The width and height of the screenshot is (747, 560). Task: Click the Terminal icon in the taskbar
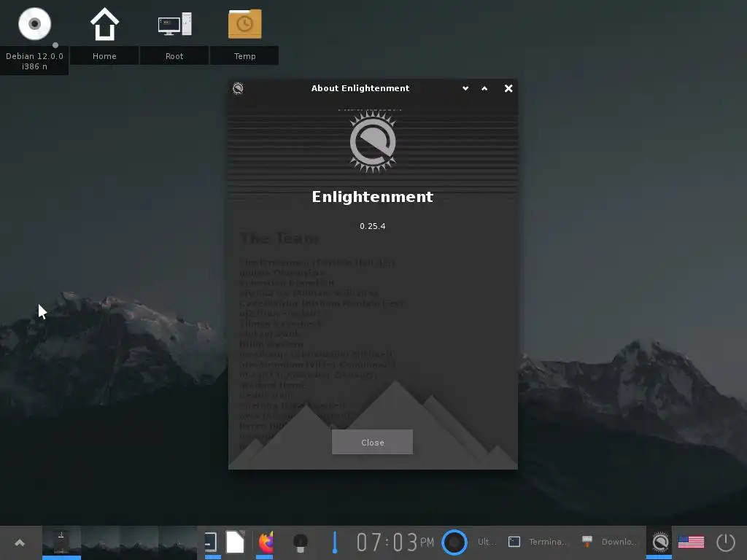514,542
